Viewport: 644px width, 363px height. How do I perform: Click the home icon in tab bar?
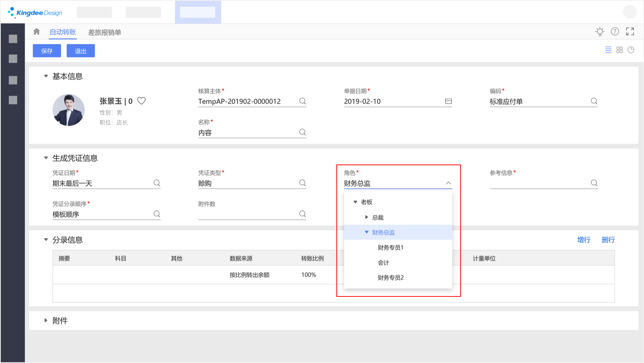coord(36,32)
